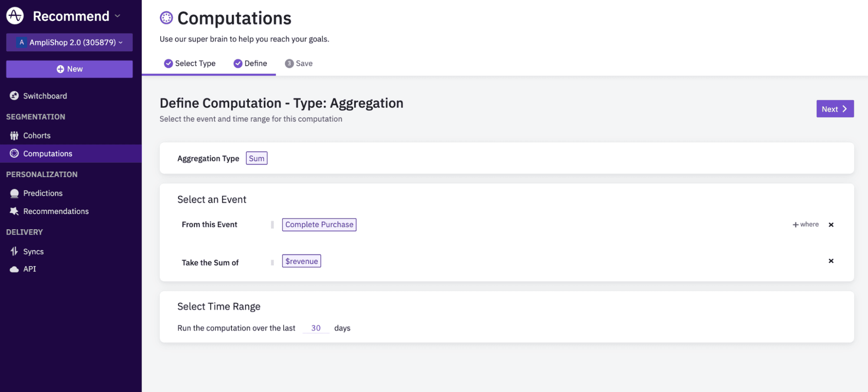Screen dimensions: 868x392
Task: Click the Computations icon beside the page title
Action: click(166, 18)
